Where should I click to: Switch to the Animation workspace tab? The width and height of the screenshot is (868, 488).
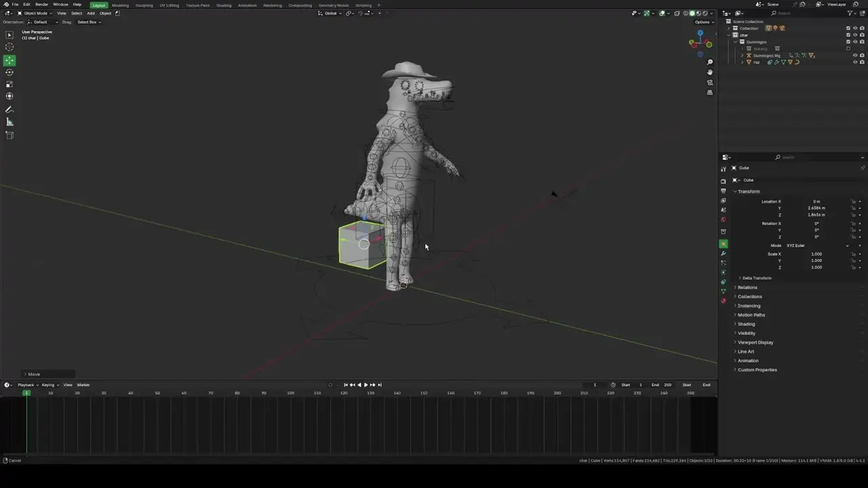pyautogui.click(x=247, y=5)
